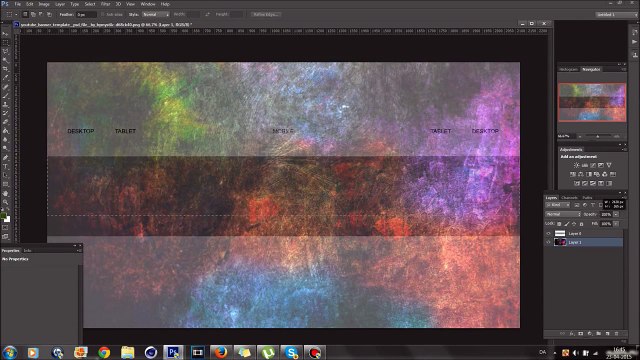Select the Zoom tool
Image resolution: width=640 pixels, height=360 pixels.
[x=5, y=202]
